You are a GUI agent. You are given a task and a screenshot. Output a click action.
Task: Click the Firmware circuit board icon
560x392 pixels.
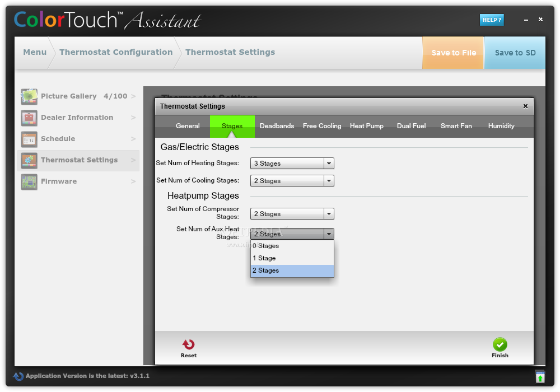point(29,181)
